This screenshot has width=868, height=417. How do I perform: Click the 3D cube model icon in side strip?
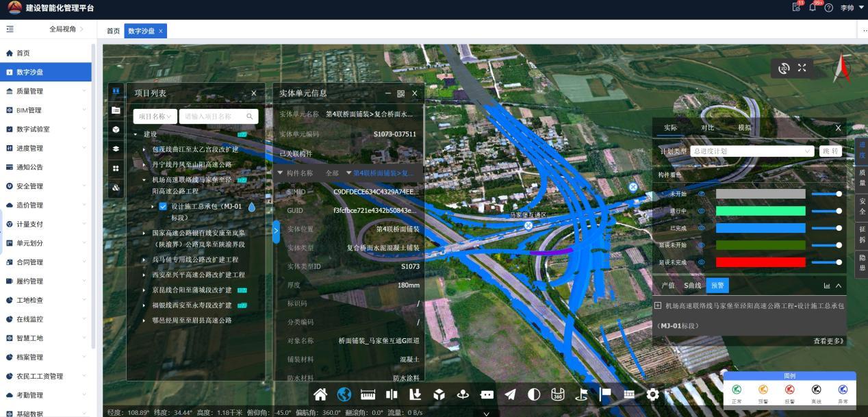point(116,129)
